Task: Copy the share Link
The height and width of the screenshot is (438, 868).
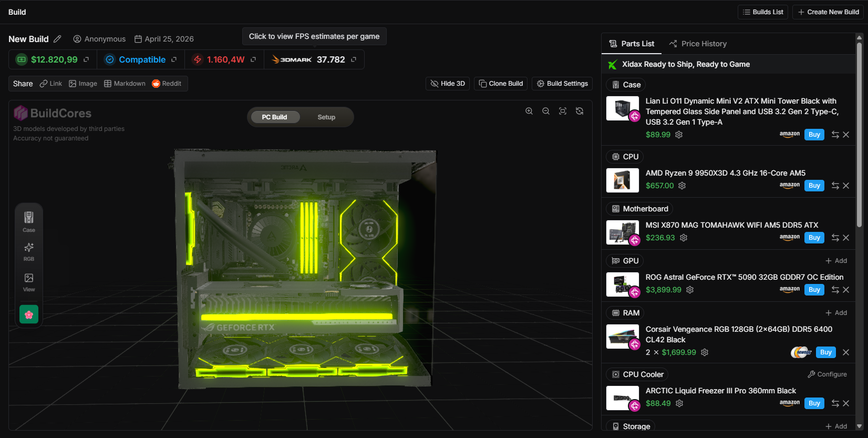Action: (51, 84)
